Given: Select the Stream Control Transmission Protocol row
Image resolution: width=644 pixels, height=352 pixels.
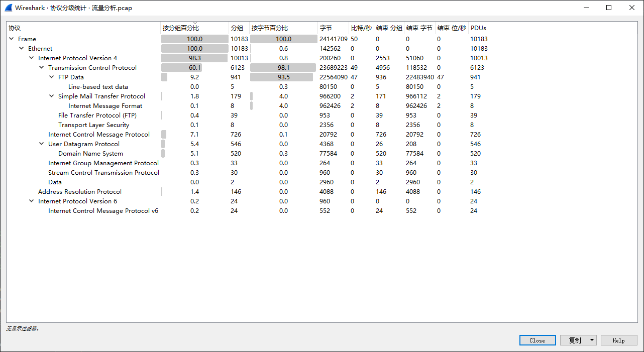Looking at the screenshot, I should [321, 172].
